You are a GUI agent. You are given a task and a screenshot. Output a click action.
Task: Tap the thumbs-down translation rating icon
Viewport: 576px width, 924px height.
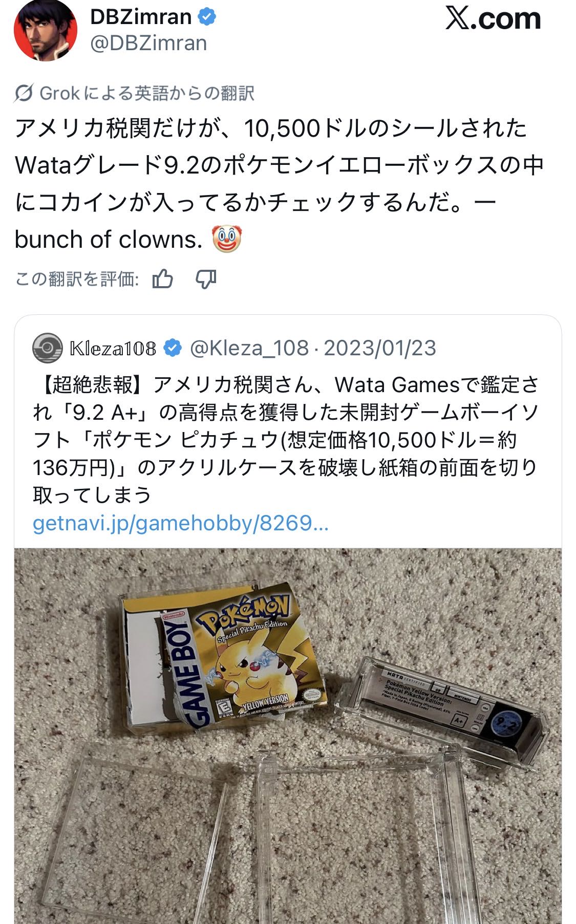(206, 280)
